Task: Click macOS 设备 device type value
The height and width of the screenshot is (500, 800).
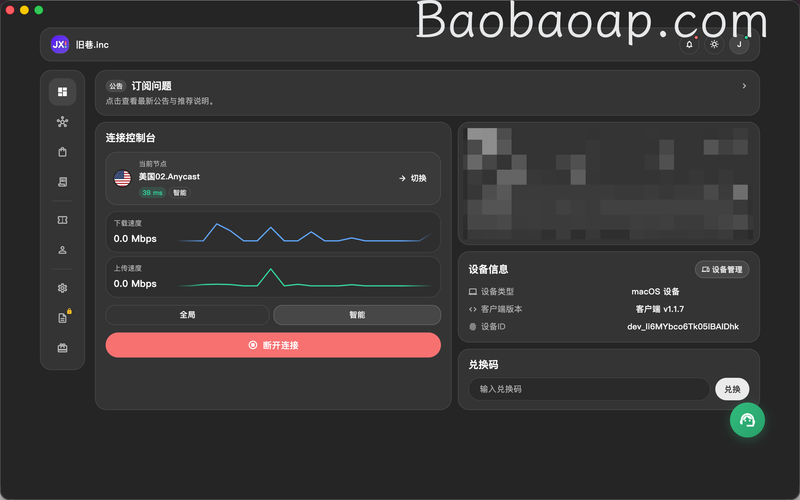Action: (x=656, y=291)
